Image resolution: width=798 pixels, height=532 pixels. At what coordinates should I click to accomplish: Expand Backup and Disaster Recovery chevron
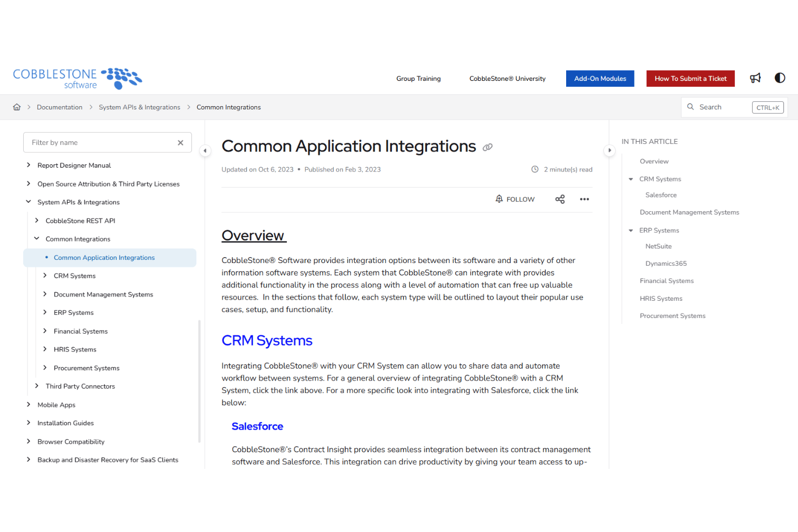pyautogui.click(x=29, y=459)
